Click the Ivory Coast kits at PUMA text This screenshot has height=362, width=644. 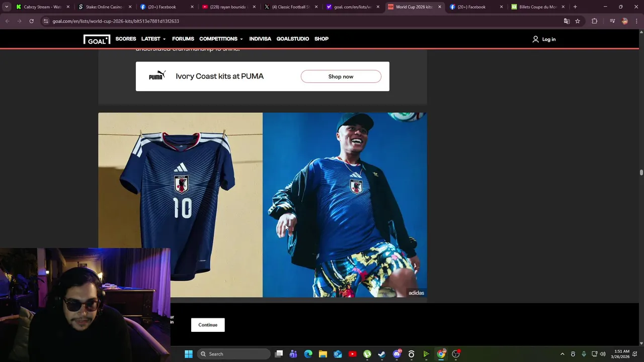click(220, 76)
